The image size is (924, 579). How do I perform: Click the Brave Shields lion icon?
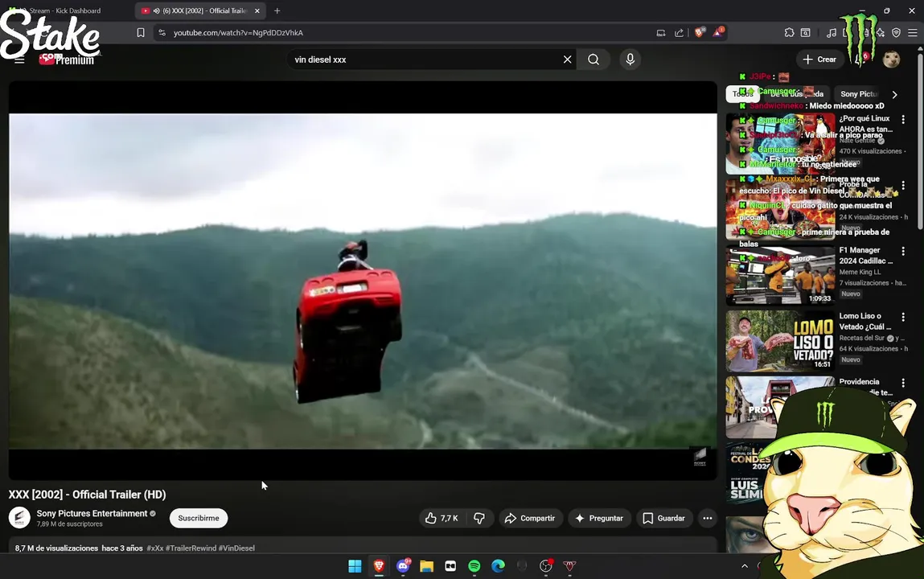[x=700, y=32]
